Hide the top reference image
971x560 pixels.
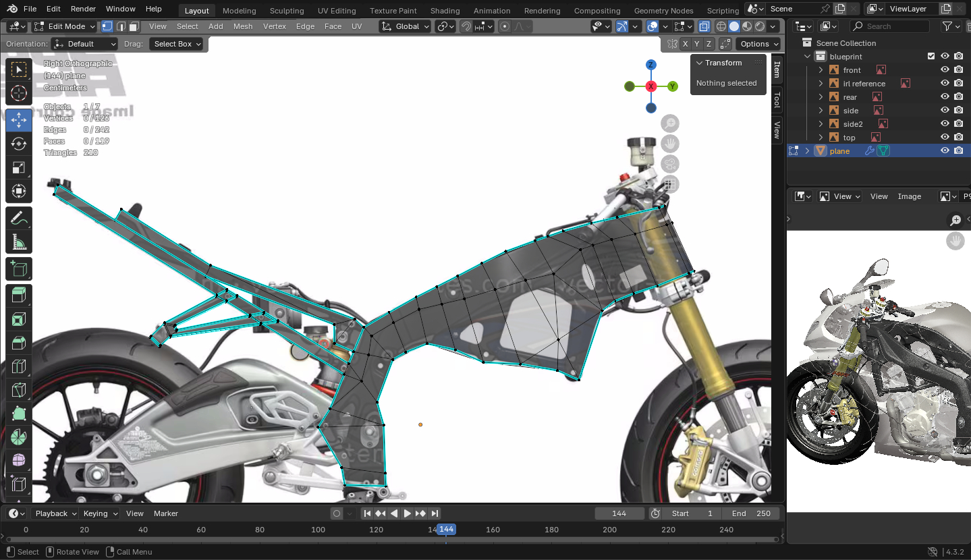945,138
